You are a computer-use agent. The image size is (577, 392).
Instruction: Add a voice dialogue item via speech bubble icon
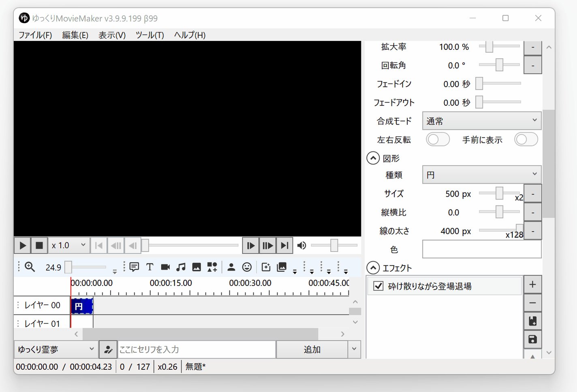point(134,267)
